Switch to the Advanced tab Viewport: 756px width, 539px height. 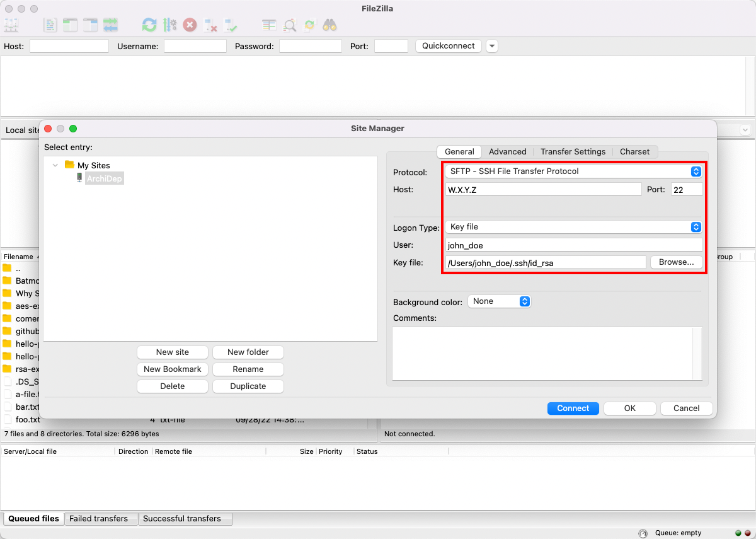tap(507, 151)
